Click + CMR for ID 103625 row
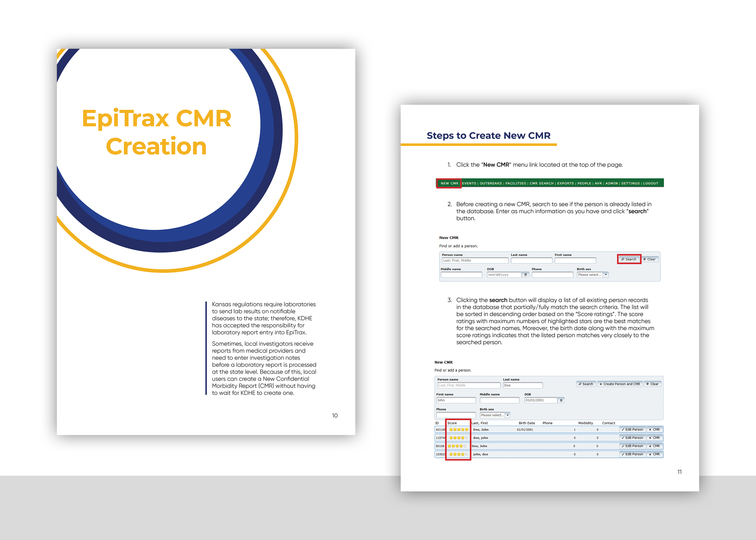 coord(654,454)
